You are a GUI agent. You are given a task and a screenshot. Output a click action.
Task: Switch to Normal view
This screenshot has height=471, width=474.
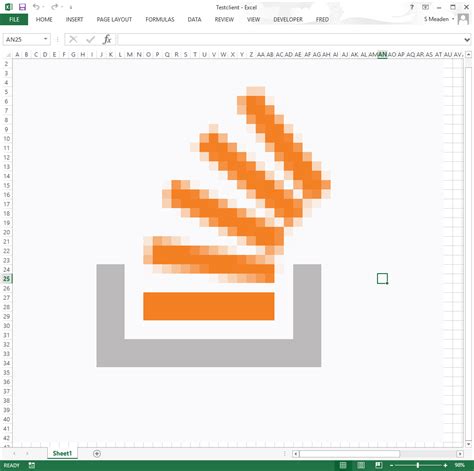pos(343,465)
